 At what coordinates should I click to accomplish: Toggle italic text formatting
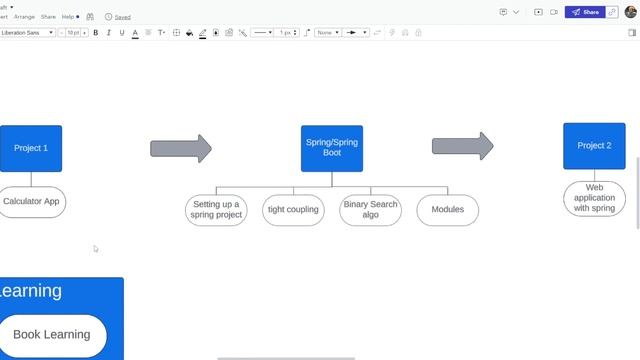109,33
